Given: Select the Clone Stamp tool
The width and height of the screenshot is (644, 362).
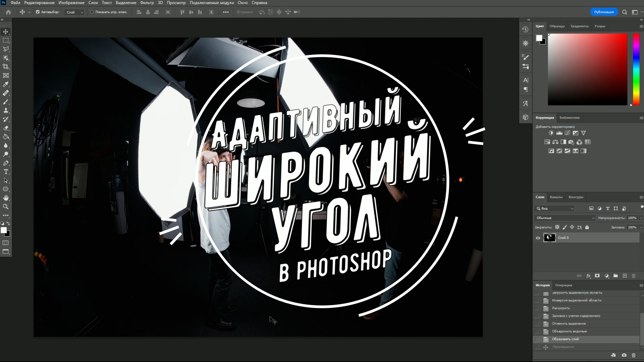Looking at the screenshot, I should click(x=6, y=111).
